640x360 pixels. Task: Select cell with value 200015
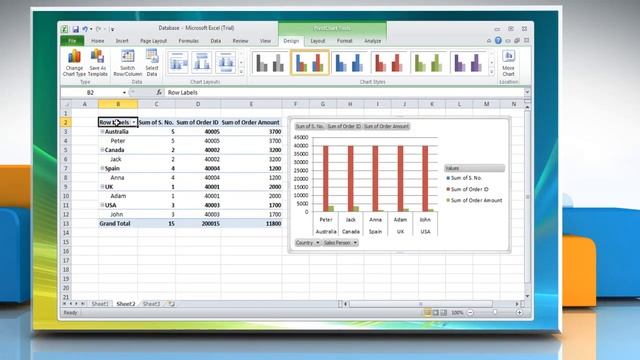click(x=198, y=224)
